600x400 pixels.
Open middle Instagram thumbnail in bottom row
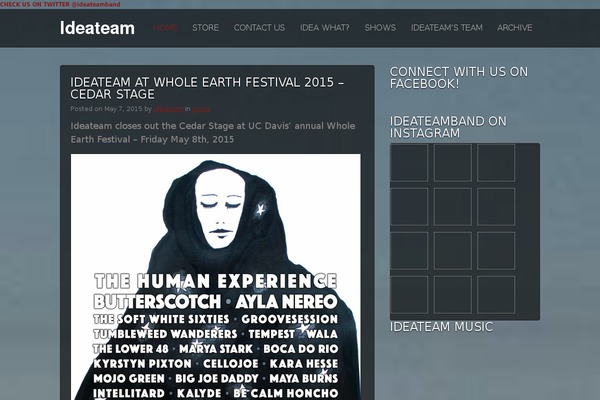click(453, 295)
